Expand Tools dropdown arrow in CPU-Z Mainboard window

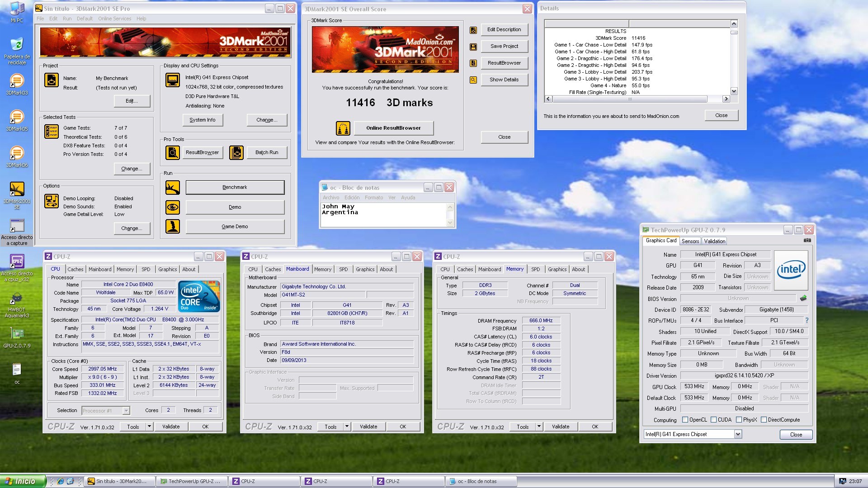pyautogui.click(x=347, y=427)
